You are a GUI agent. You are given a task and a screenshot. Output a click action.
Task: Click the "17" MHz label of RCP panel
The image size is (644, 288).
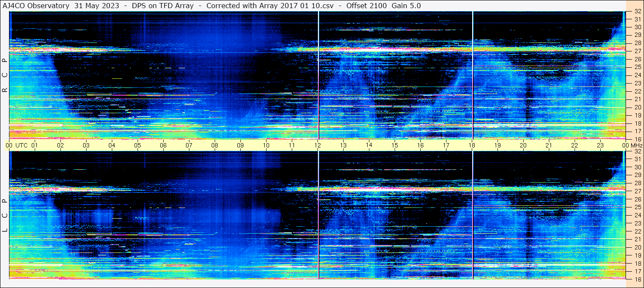coord(638,131)
